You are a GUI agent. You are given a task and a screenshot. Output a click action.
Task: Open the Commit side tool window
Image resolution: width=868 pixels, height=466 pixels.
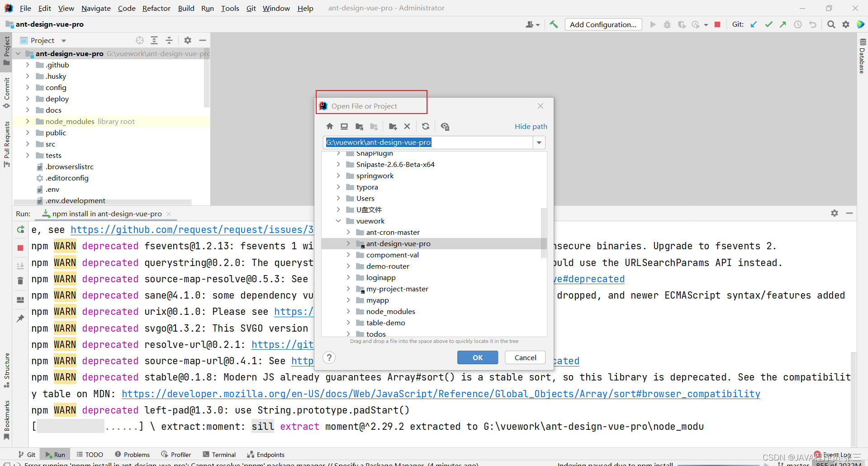[x=6, y=93]
